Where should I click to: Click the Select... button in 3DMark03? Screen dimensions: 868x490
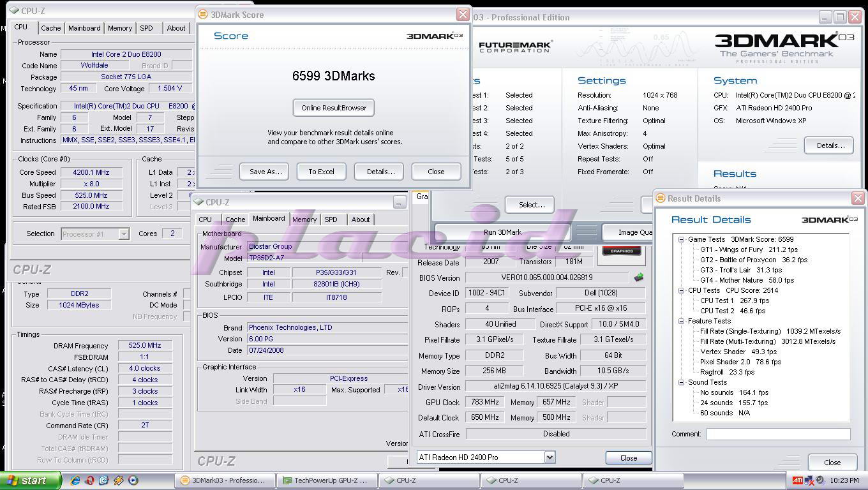[x=531, y=205]
